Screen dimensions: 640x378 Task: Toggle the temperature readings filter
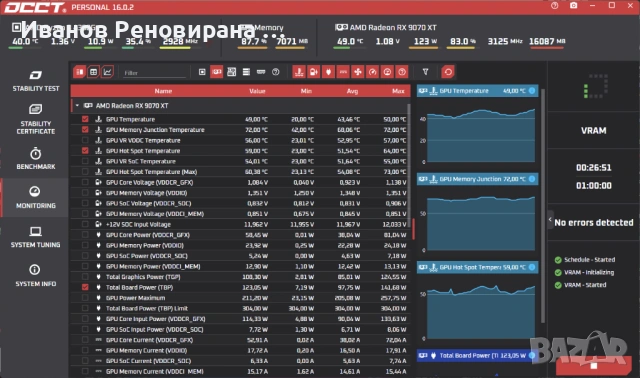(299, 72)
